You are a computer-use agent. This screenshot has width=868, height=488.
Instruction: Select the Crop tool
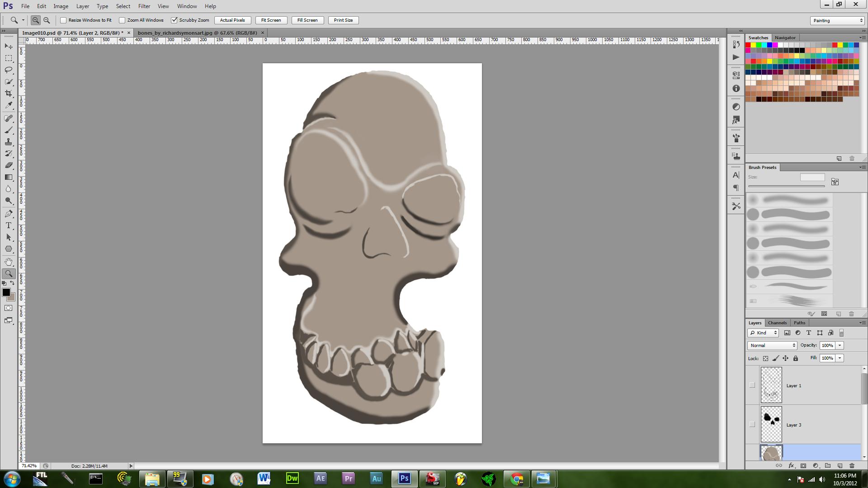pos(9,94)
